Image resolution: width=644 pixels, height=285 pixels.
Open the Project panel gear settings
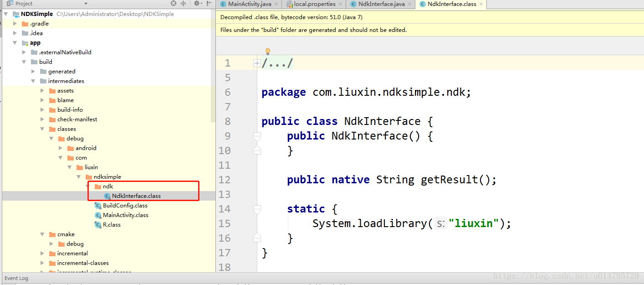pyautogui.click(x=197, y=3)
